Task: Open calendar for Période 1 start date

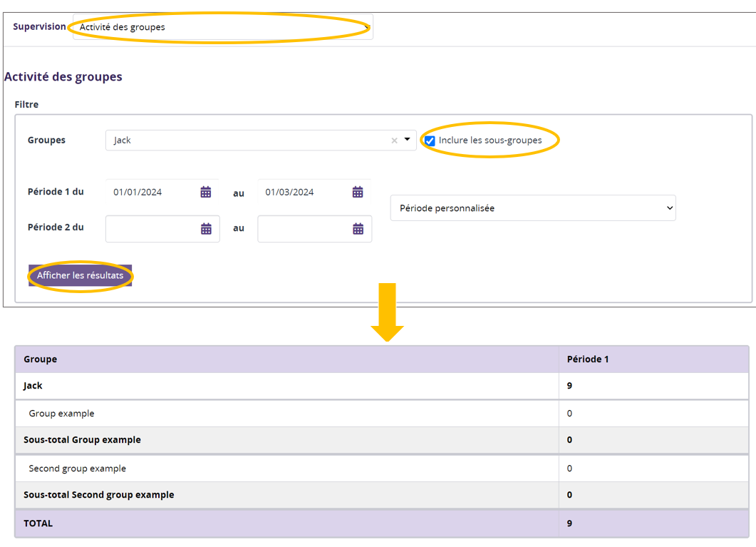Action: [206, 192]
